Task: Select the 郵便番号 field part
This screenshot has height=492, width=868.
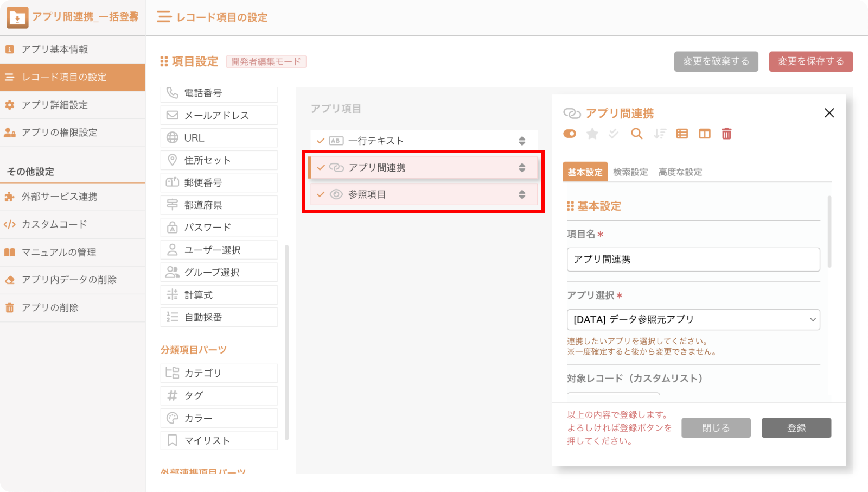Action: coord(219,182)
